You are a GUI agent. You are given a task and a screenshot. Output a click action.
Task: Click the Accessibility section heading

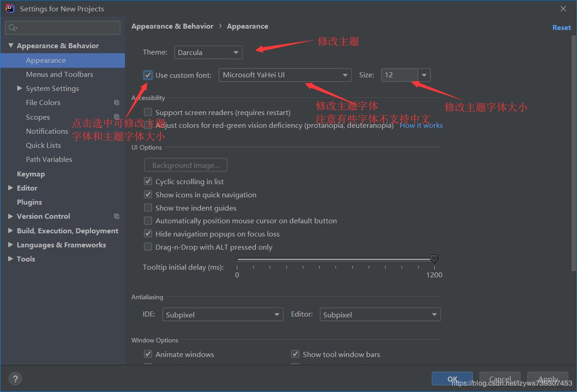coord(148,98)
